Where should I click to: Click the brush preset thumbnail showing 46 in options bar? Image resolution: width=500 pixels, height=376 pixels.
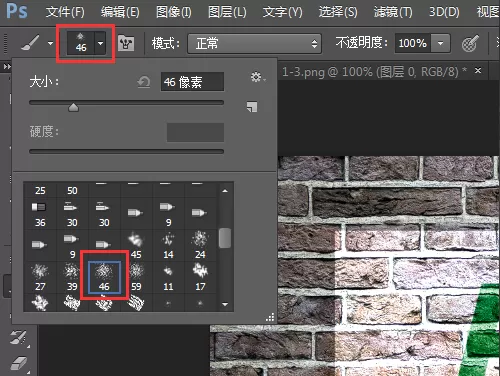pos(81,43)
